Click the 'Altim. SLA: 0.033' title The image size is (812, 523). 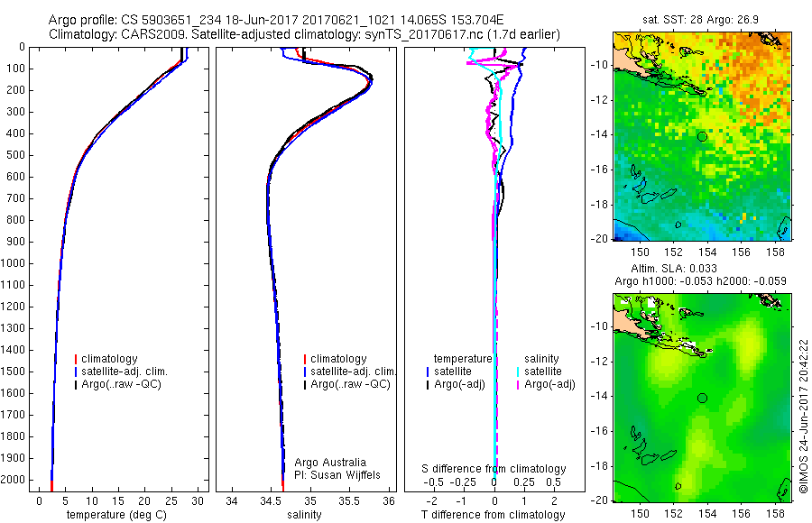674,268
